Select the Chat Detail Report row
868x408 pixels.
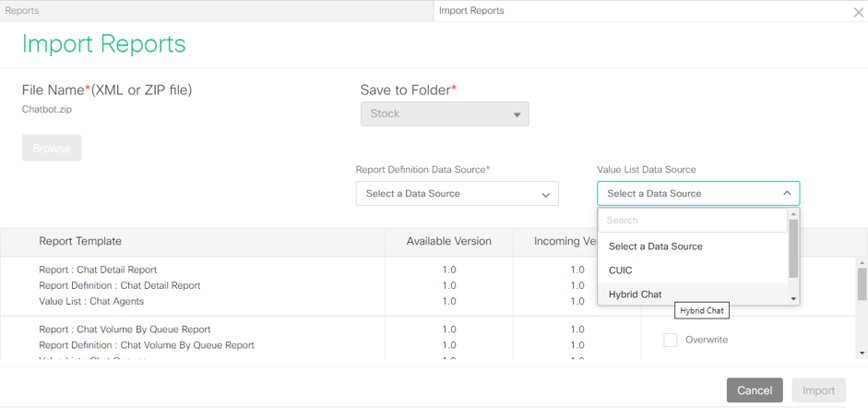click(x=98, y=270)
